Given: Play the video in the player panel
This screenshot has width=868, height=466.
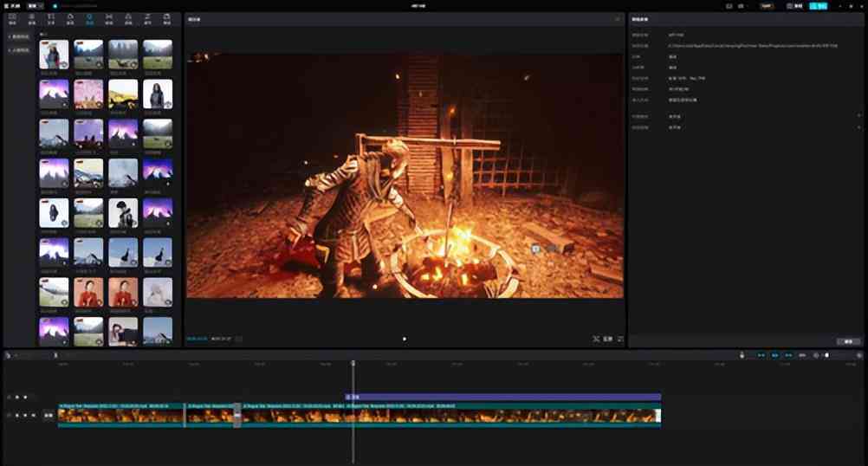Looking at the screenshot, I should 404,339.
